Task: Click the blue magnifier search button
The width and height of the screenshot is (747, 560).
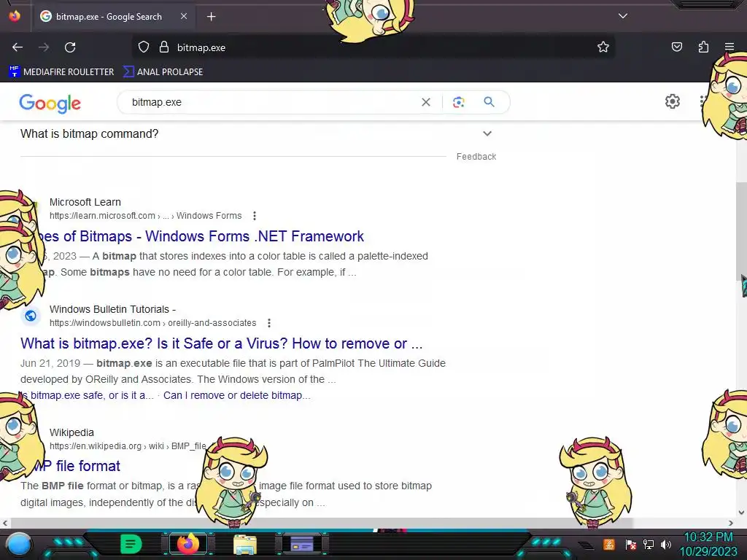Action: [489, 101]
